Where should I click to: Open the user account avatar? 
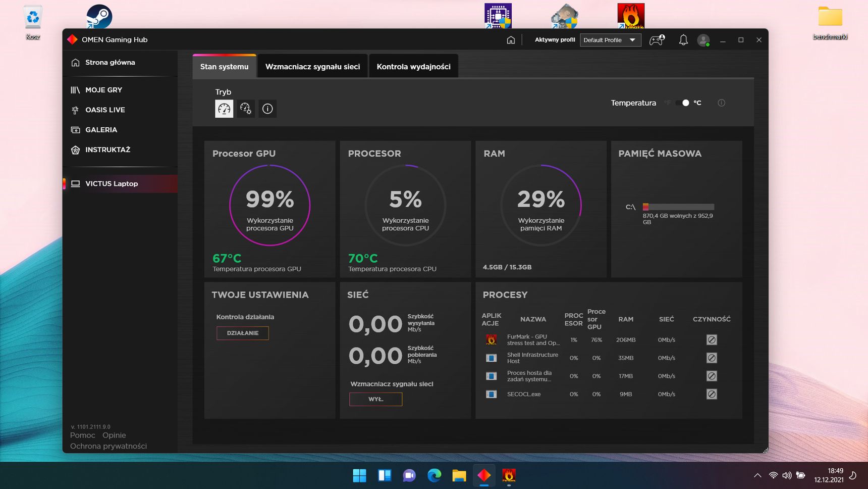click(x=703, y=40)
